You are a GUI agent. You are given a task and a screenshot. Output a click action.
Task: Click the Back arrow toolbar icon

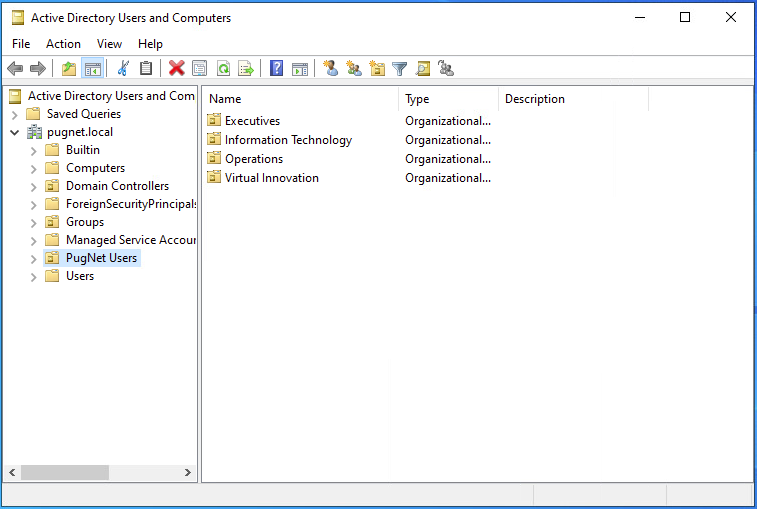click(x=15, y=69)
